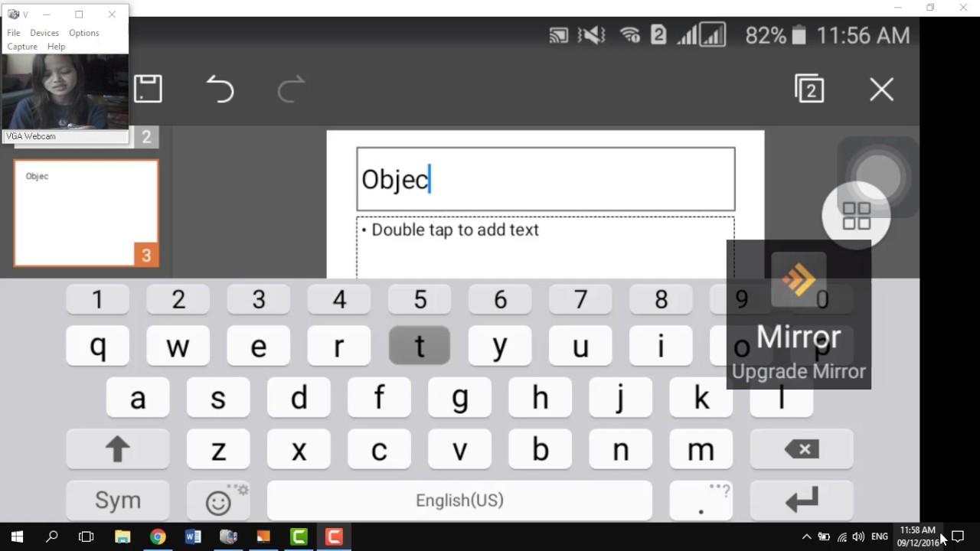Tap the Mirror arrow logo icon
The height and width of the screenshot is (551, 980).
[x=799, y=280]
